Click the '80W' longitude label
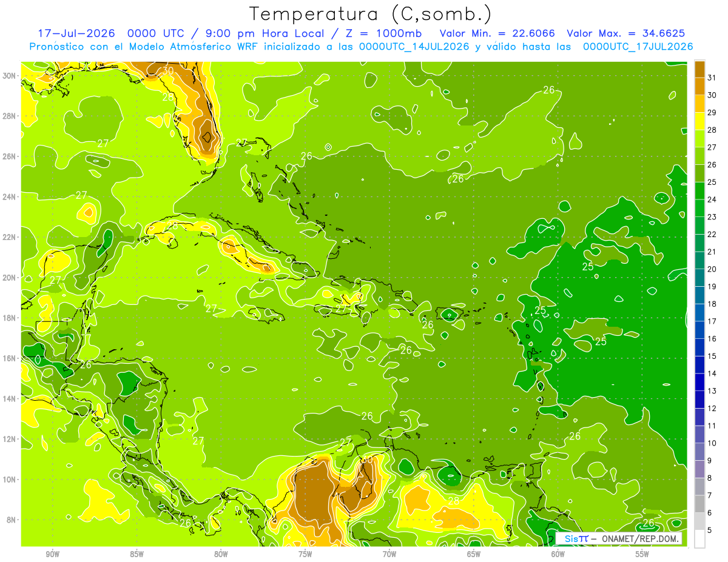The image size is (728, 562). point(221,554)
